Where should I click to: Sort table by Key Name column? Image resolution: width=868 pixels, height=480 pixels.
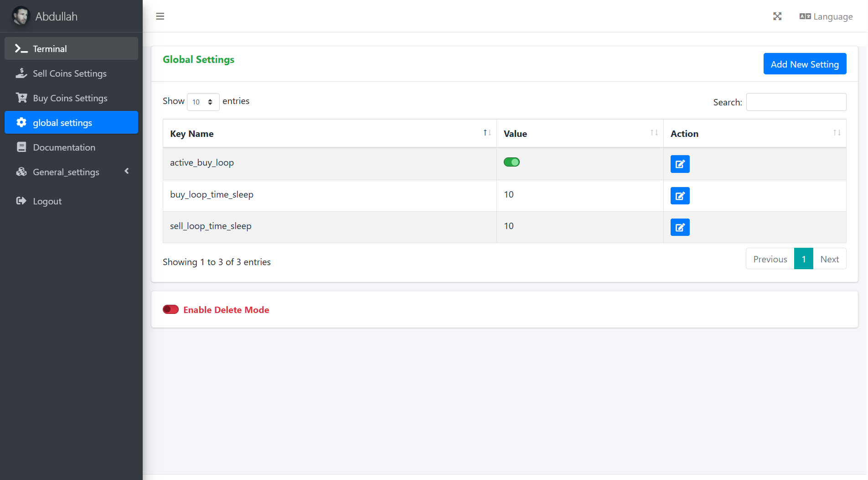click(x=487, y=133)
